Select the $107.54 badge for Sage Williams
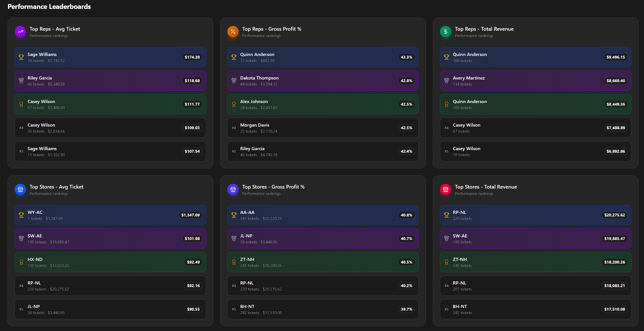 tap(192, 151)
